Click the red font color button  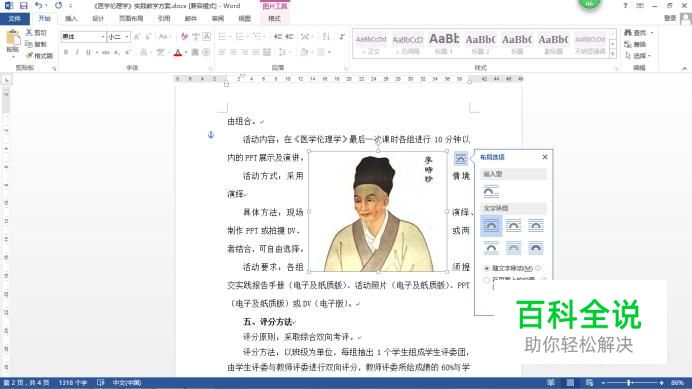pos(178,53)
